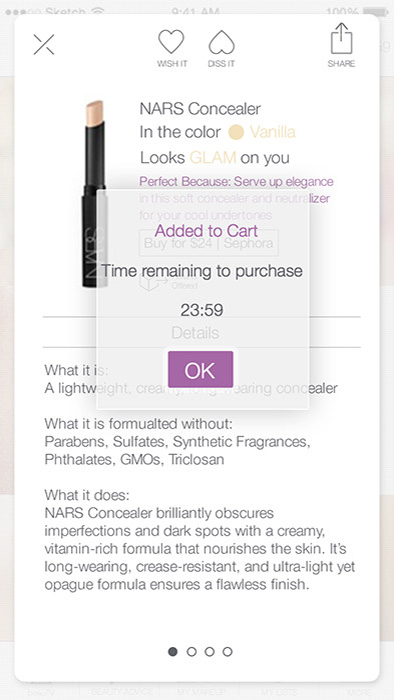394x700 pixels.
Task: Click the NARS concealer product image
Action: click(94, 193)
